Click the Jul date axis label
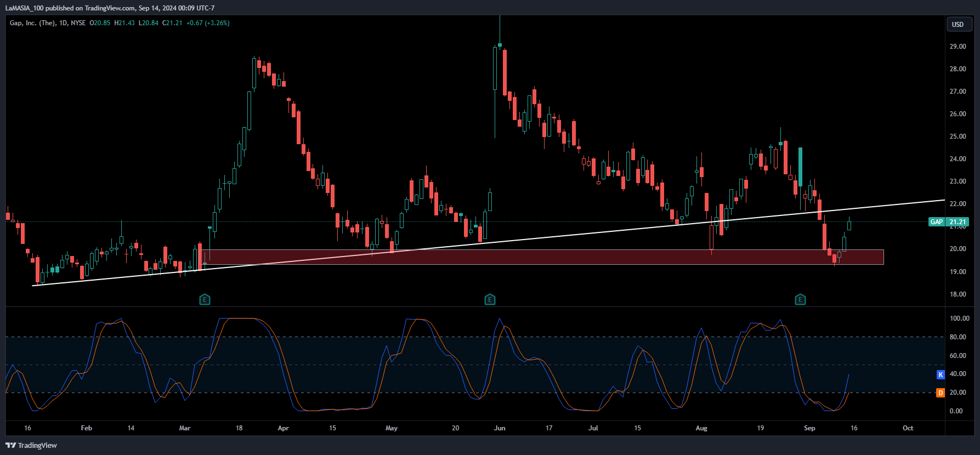The height and width of the screenshot is (455, 980). [593, 428]
